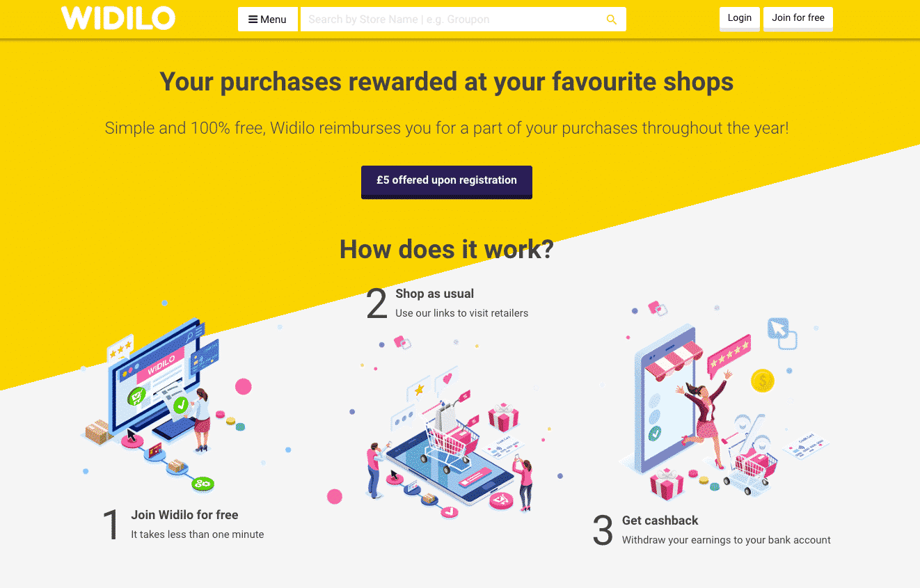
Task: Click the £5 offered upon registration button
Action: 447,182
